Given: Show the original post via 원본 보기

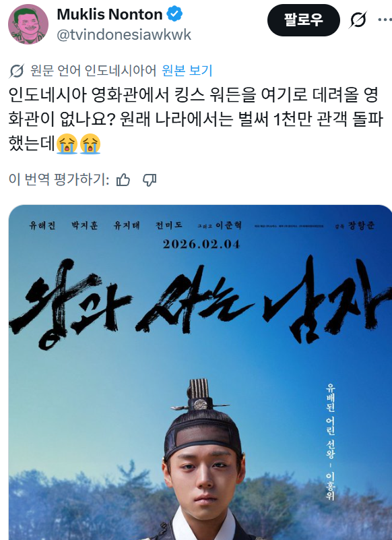Looking at the screenshot, I should pos(187,71).
